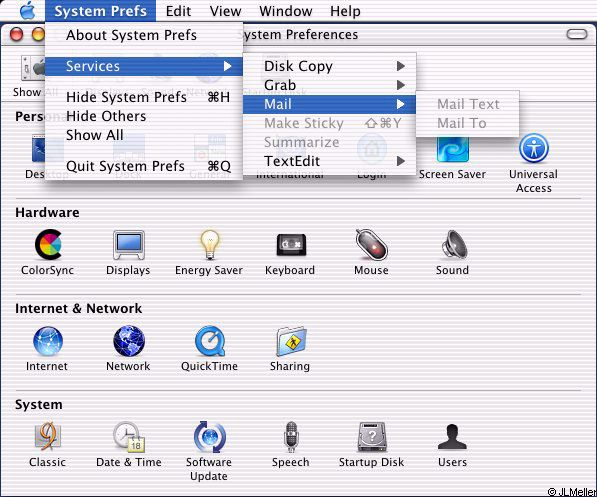
Task: Click the System section heading
Action: [38, 404]
